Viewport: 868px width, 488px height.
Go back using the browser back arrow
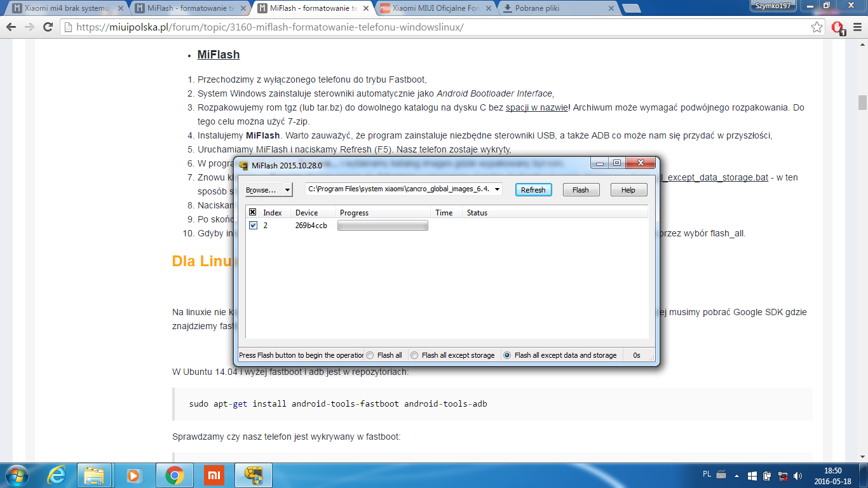(11, 27)
